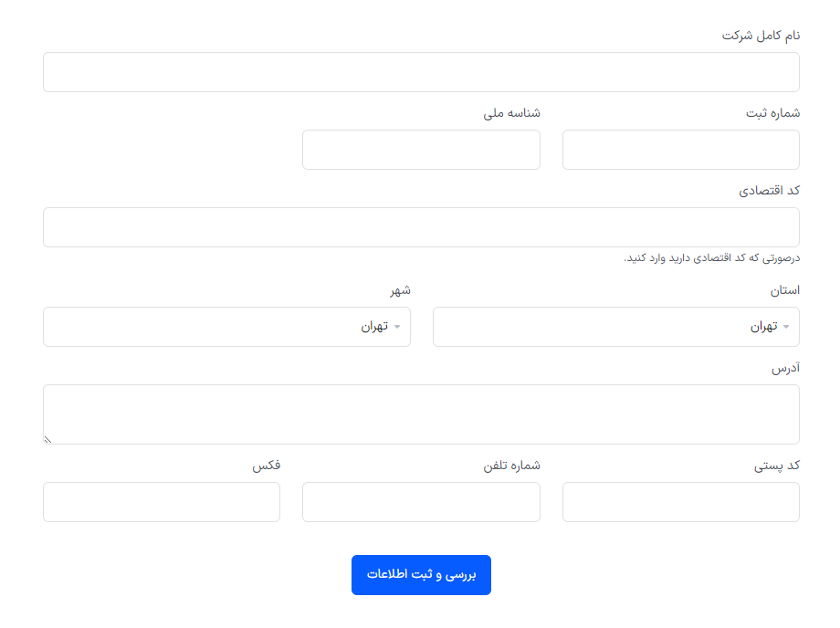
Task: Click the کد اقتصادی label text
Action: pyautogui.click(x=769, y=191)
